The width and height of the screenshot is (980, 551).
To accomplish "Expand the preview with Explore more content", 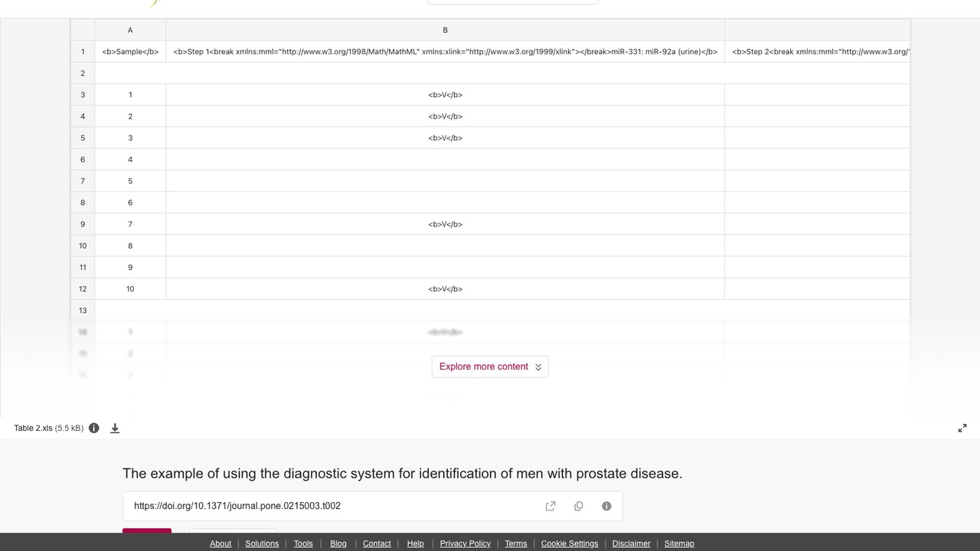I will (490, 367).
